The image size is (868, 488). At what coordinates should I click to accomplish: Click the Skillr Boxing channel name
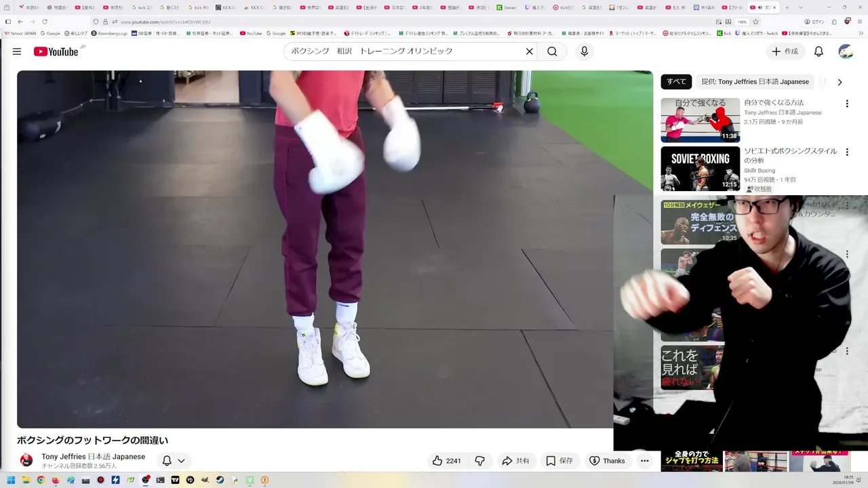tap(759, 171)
